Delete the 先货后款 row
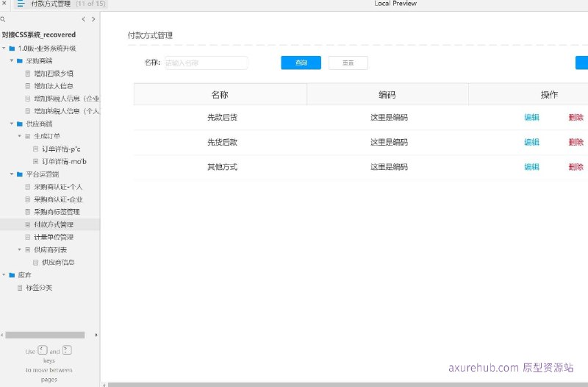Viewport: 588px width, 387px height. [576, 142]
